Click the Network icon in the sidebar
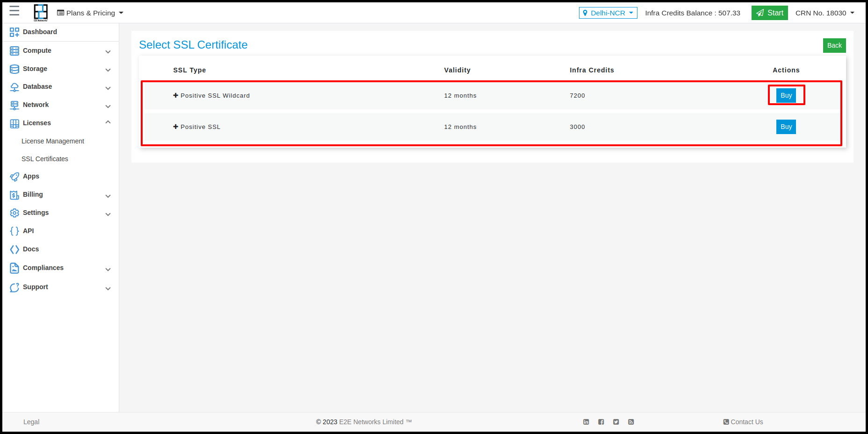Screen dimensions: 868x434 click(x=14, y=105)
